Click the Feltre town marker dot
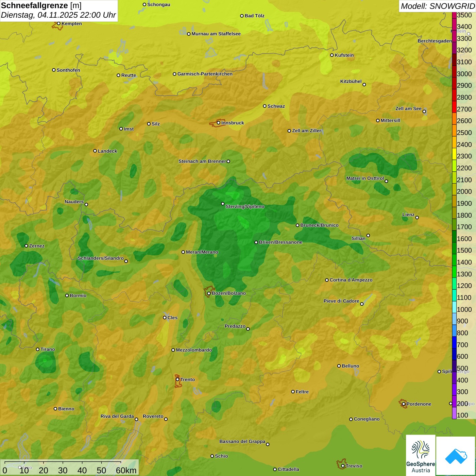Viewport: 476px width, 476px height. click(293, 392)
